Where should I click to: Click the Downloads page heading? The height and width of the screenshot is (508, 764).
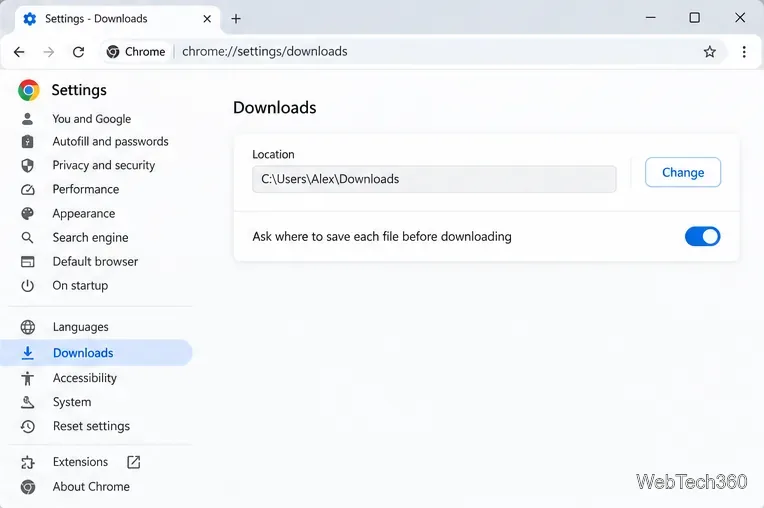275,108
